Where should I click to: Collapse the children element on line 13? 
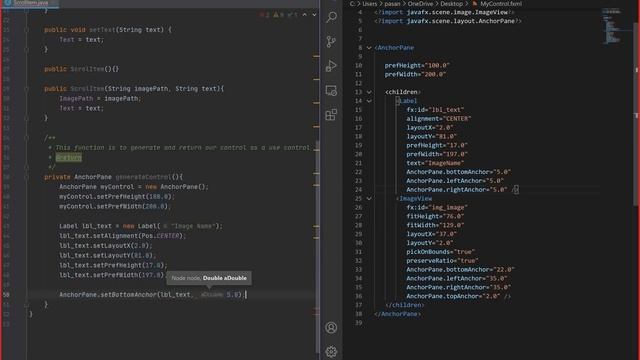click(369, 92)
